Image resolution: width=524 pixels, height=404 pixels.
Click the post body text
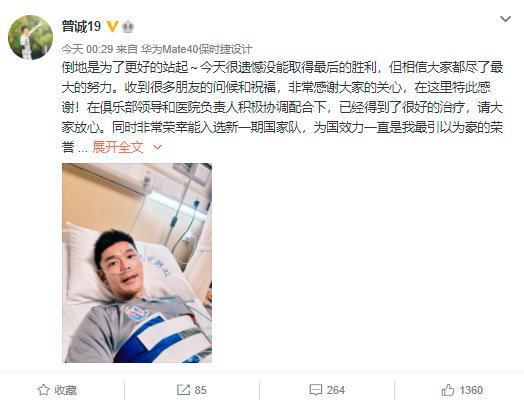tap(282, 107)
